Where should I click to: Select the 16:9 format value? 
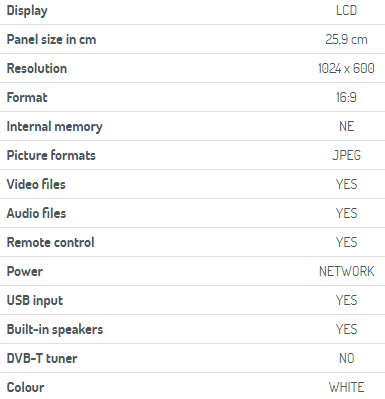click(x=346, y=97)
